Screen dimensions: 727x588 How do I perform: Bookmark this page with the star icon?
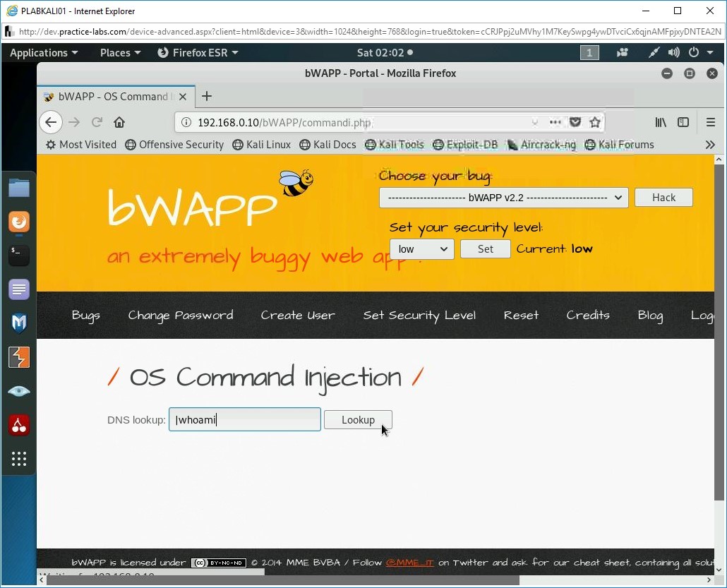[x=595, y=122]
